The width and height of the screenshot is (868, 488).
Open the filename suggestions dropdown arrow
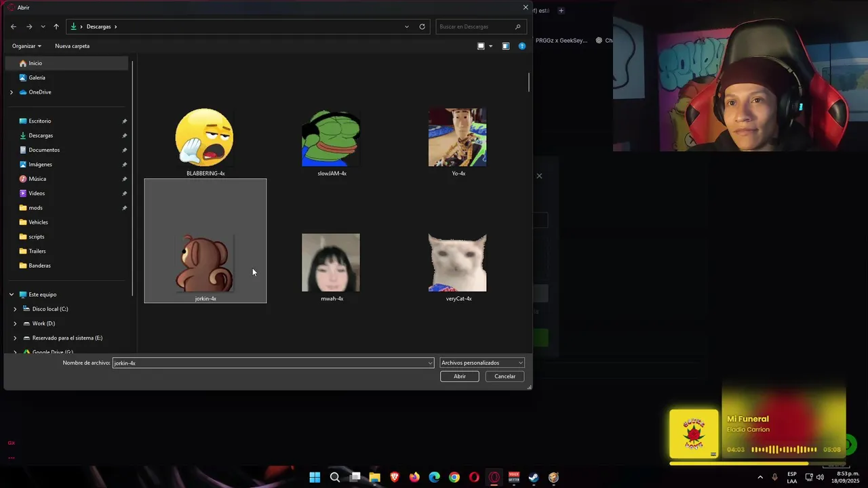coord(430,363)
